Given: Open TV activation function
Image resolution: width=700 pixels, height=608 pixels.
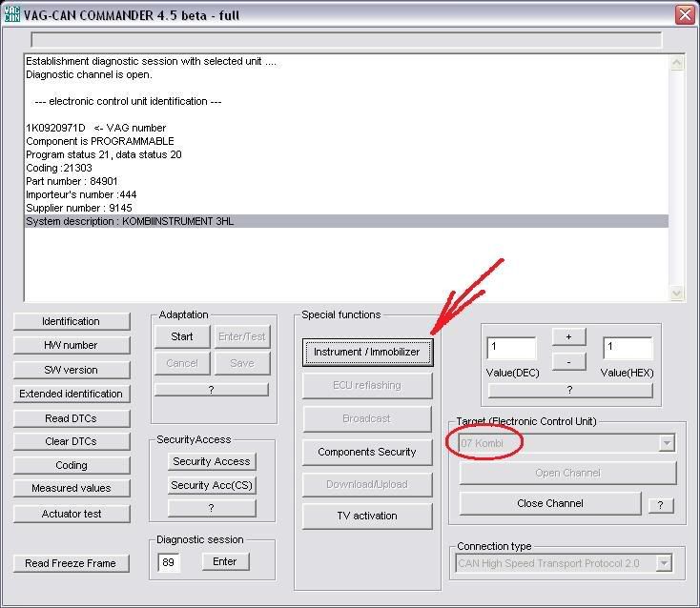Looking at the screenshot, I should coord(367,517).
